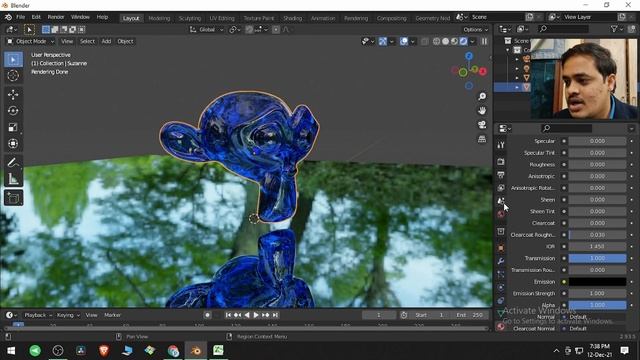This screenshot has width=640, height=360.
Task: Click the viewport Select menu
Action: (x=87, y=41)
